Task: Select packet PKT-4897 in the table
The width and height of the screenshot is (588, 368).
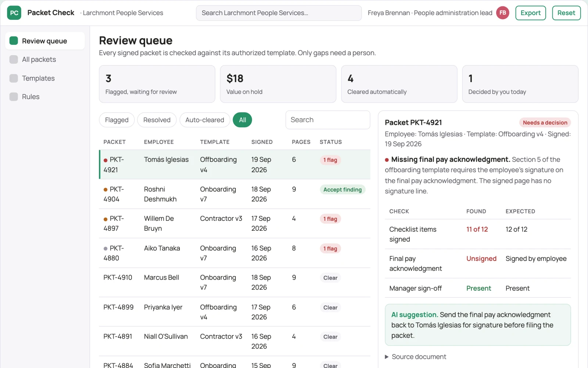Action: (234, 223)
